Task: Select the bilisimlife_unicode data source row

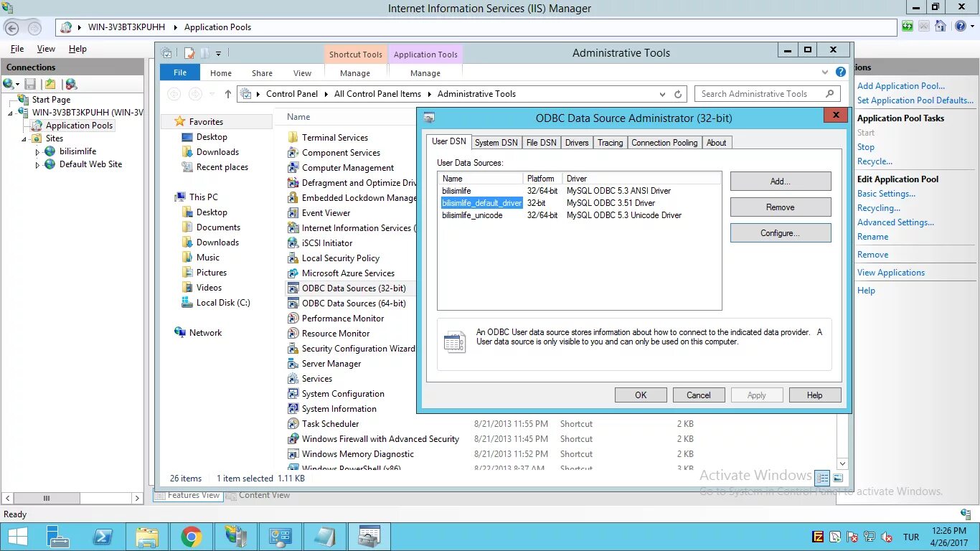Action: click(x=579, y=215)
